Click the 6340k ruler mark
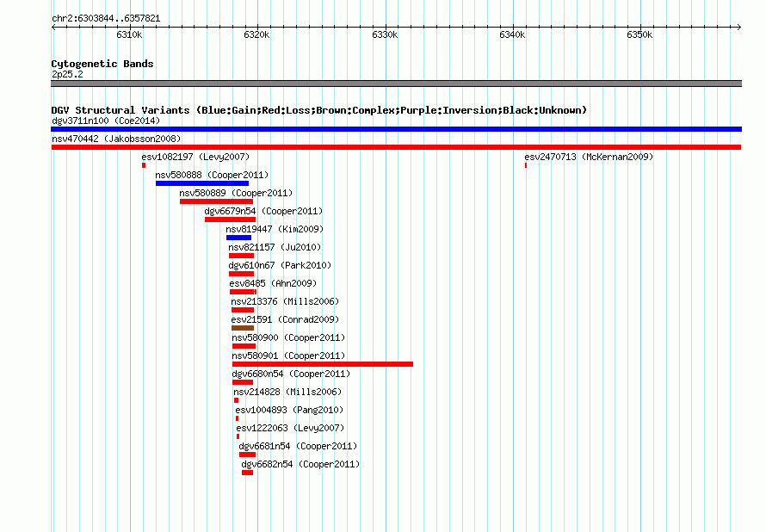The width and height of the screenshot is (766, 532). [512, 34]
